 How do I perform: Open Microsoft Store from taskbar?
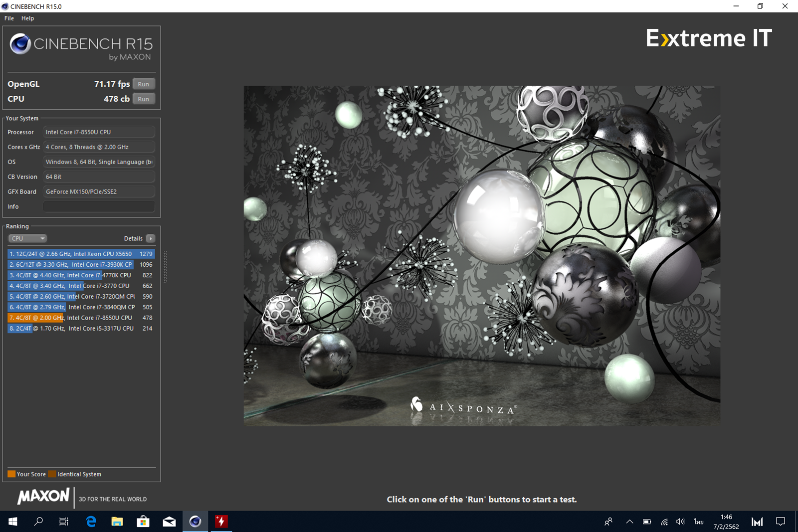click(x=143, y=522)
